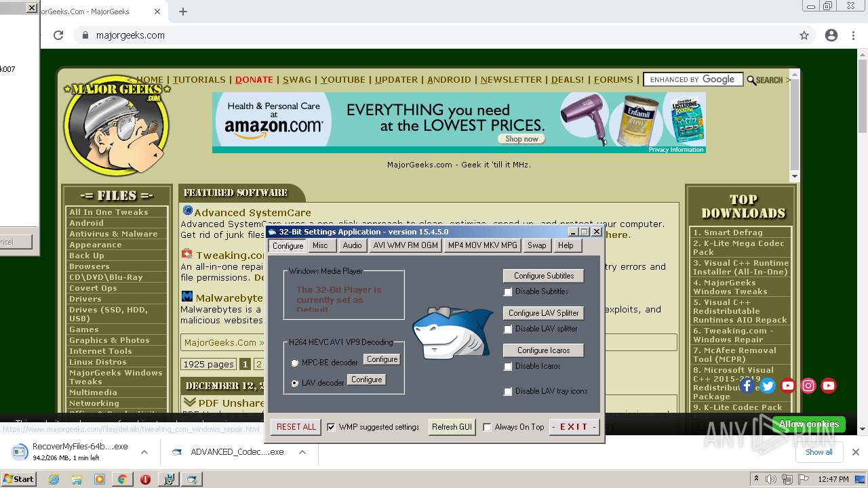Bookmark this page with the star icon
This screenshot has width=868, height=488.
(x=804, y=35)
